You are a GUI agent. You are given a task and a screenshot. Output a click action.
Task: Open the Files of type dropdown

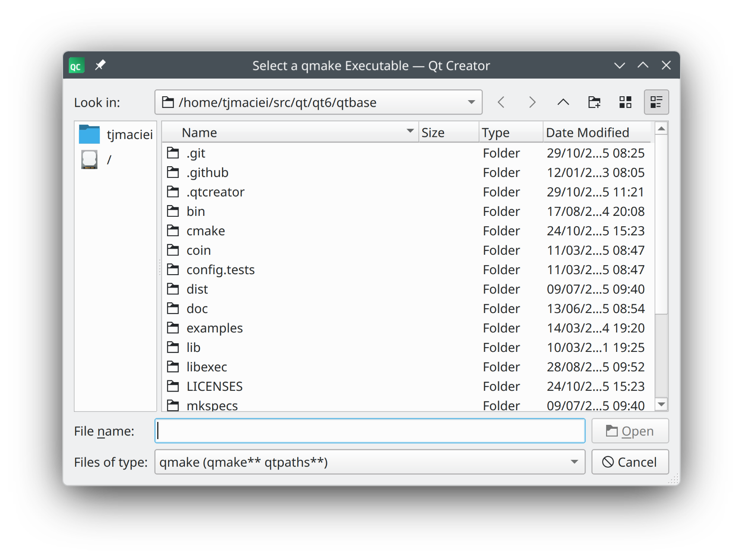pyautogui.click(x=574, y=462)
